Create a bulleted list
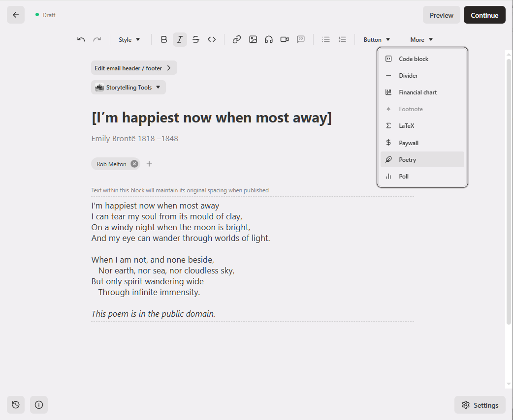This screenshot has width=513, height=420. (325, 39)
